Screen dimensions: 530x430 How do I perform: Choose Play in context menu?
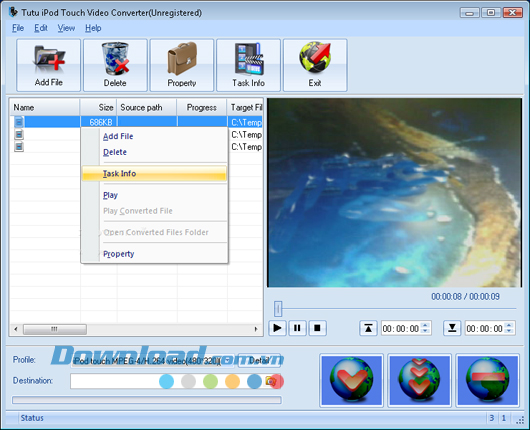coord(154,195)
